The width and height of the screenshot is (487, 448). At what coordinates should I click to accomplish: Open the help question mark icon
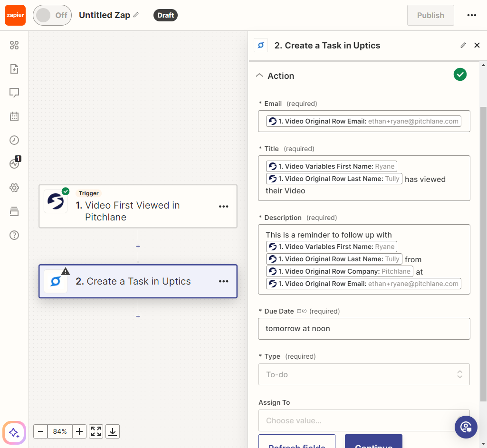click(14, 235)
